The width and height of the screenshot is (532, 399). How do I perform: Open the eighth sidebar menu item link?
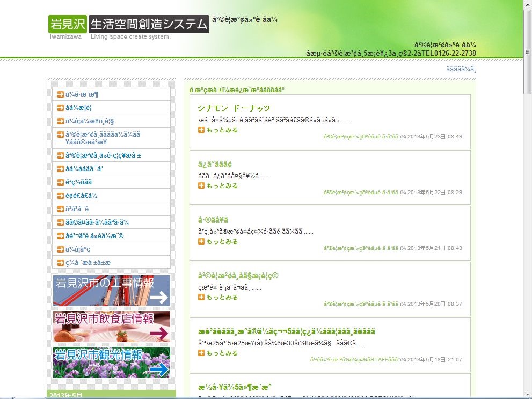tap(82, 196)
